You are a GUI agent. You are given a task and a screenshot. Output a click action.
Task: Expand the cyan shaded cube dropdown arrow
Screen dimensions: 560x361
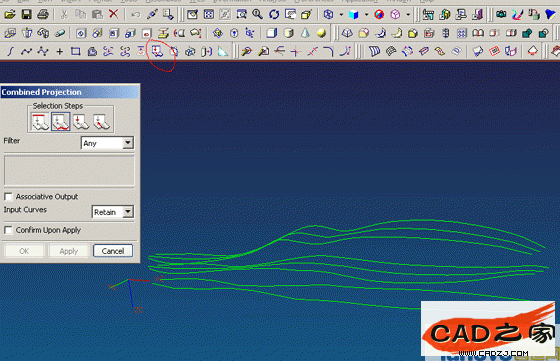point(366,15)
